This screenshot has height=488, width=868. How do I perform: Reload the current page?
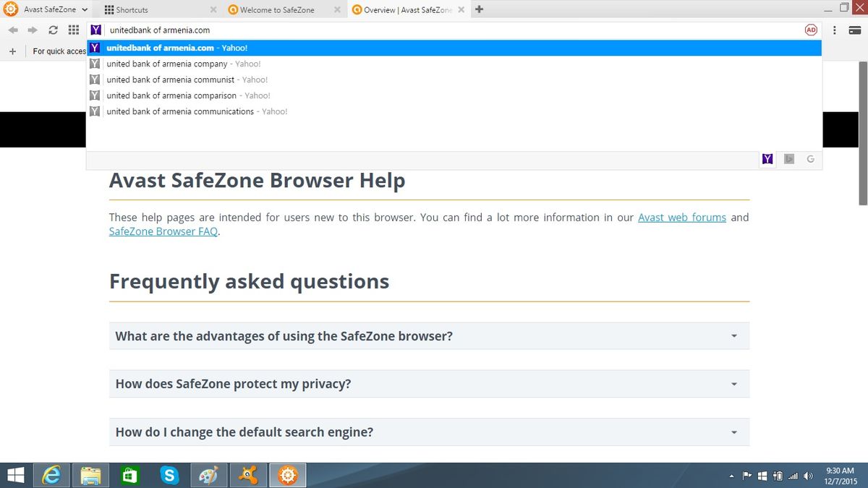click(x=53, y=30)
